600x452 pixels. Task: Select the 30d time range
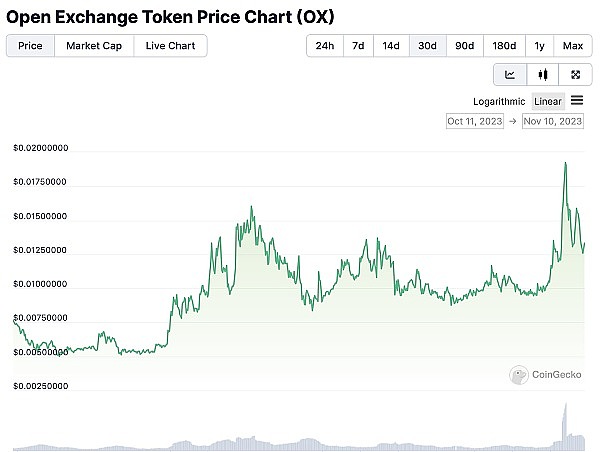click(427, 46)
